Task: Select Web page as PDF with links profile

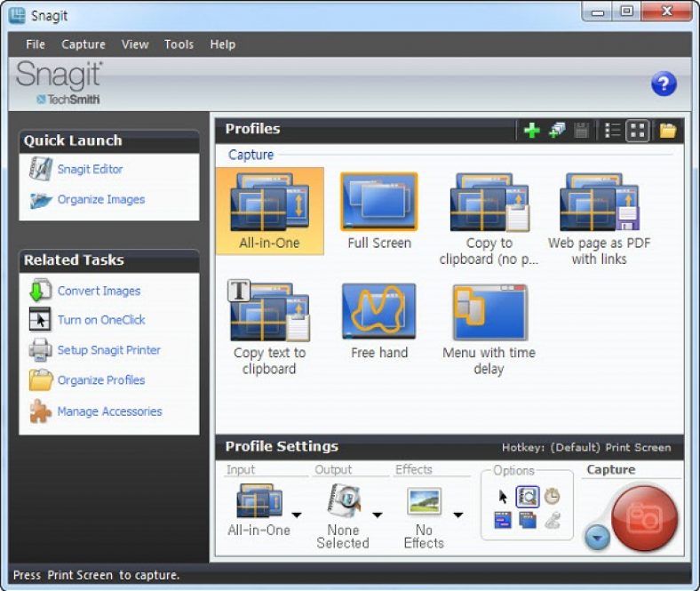Action: coord(599,220)
